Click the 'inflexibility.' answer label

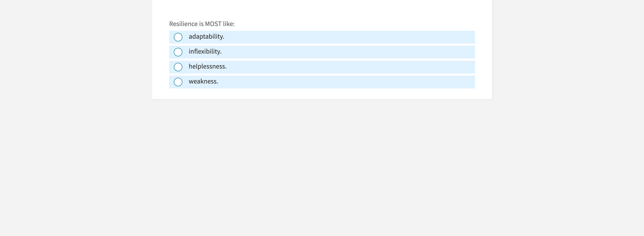click(x=205, y=52)
